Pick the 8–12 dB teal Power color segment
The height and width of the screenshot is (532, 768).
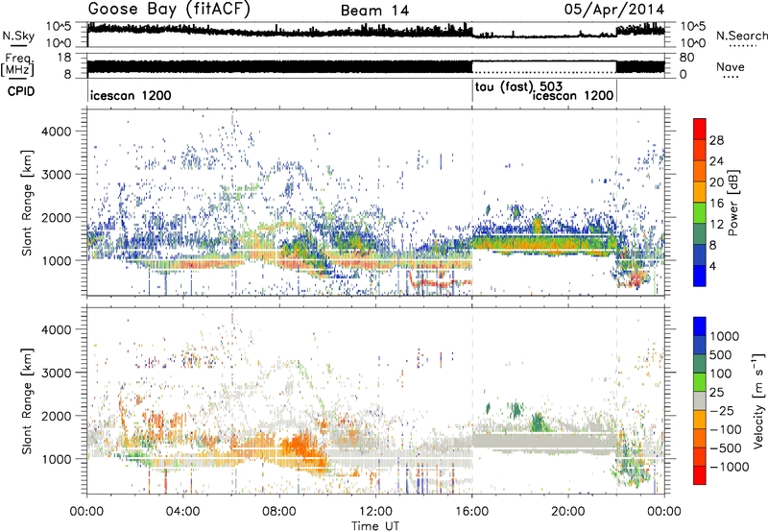pos(700,234)
